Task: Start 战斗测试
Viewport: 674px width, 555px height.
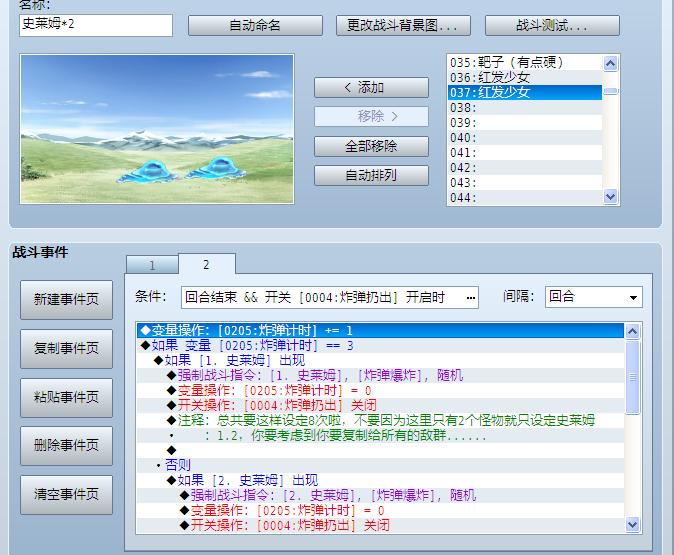Action: [x=552, y=26]
